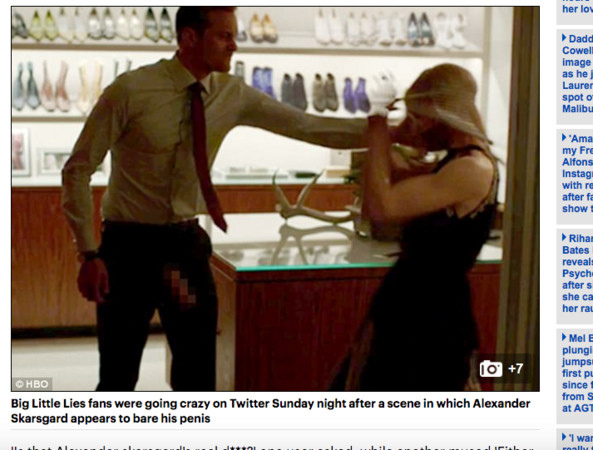Screen dimensions: 593x450
Task: Click the +7 more photos counter
Action: pyautogui.click(x=515, y=369)
